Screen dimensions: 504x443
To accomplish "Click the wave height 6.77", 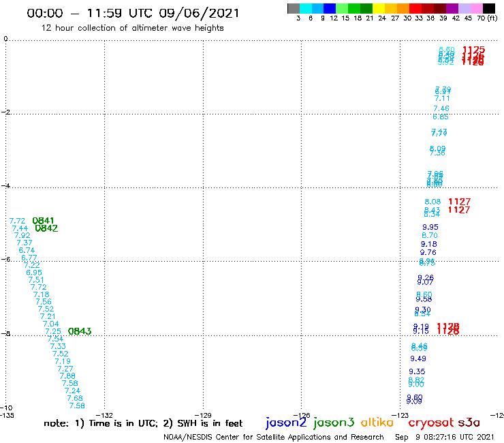I will point(29,258).
